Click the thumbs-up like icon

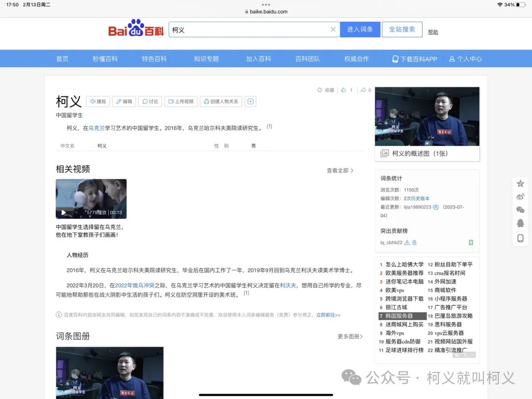click(344, 90)
